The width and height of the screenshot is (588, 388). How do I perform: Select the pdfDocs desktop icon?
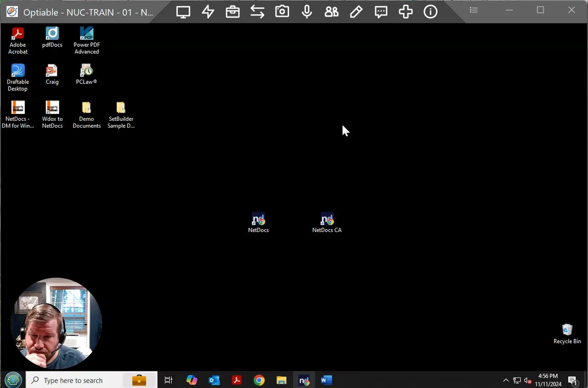pos(52,38)
